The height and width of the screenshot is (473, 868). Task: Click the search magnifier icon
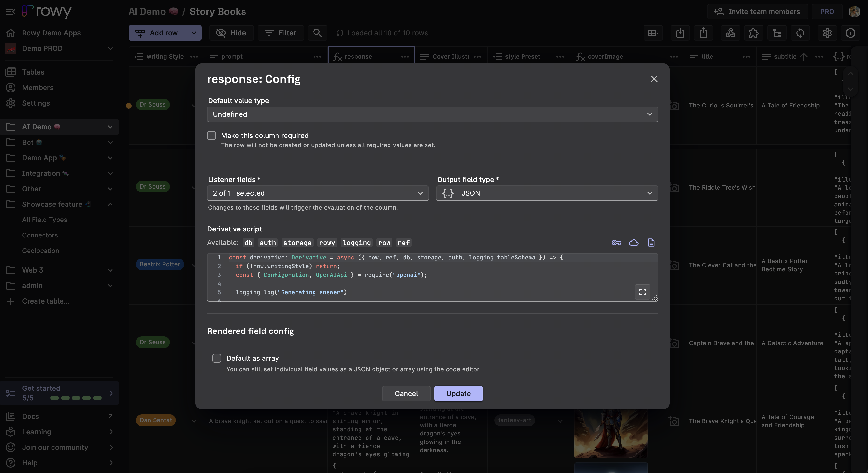click(x=317, y=33)
